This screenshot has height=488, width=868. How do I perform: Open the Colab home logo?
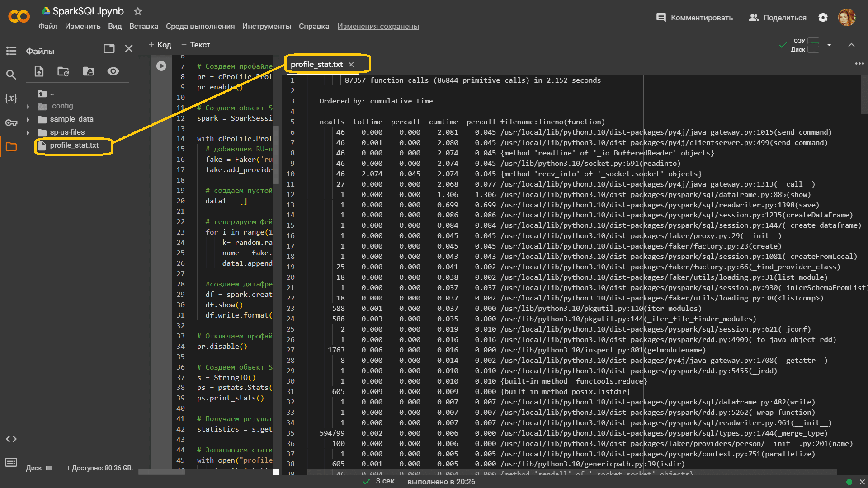tap(19, 17)
